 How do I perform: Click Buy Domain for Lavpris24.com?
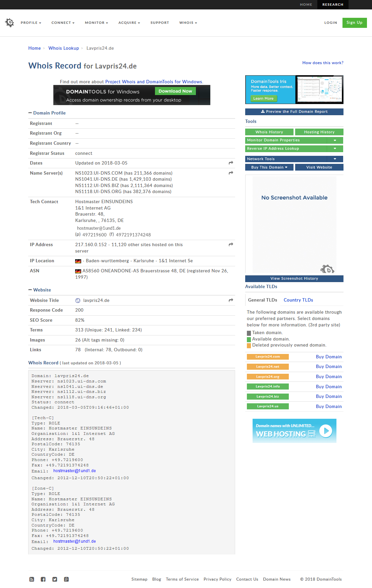coord(329,357)
